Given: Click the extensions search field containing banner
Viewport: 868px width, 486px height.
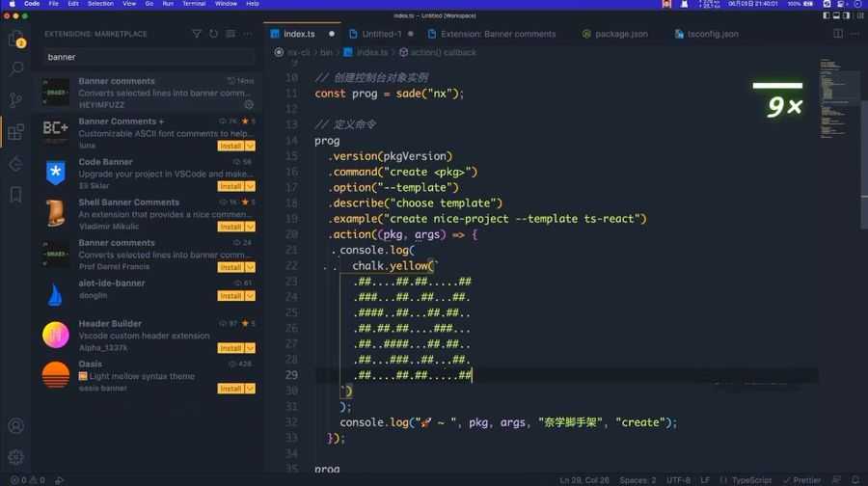Looking at the screenshot, I should (149, 57).
